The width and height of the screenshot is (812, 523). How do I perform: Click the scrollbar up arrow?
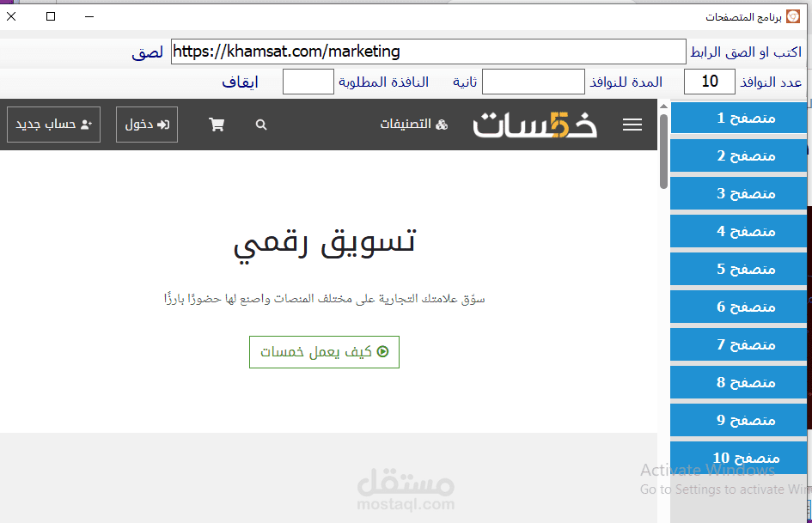point(663,106)
